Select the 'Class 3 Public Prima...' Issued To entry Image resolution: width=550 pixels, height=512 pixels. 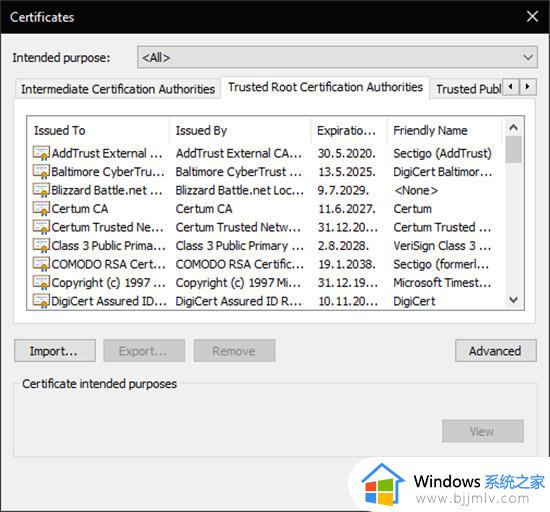point(109,246)
